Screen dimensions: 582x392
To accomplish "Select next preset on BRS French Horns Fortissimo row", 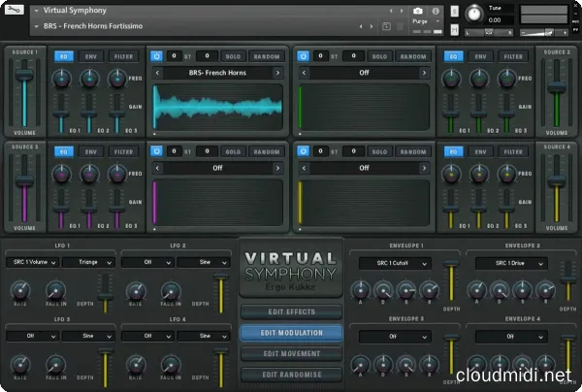I will pos(372,26).
